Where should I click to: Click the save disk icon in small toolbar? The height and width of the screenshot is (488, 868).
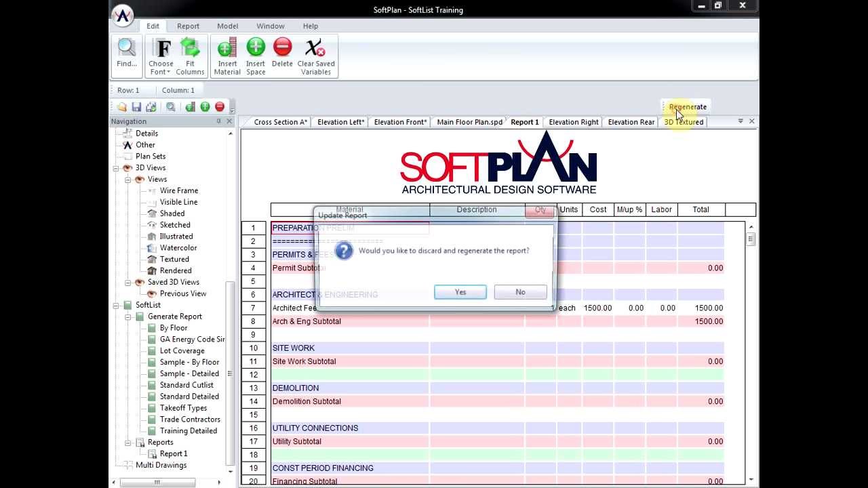pyautogui.click(x=136, y=107)
